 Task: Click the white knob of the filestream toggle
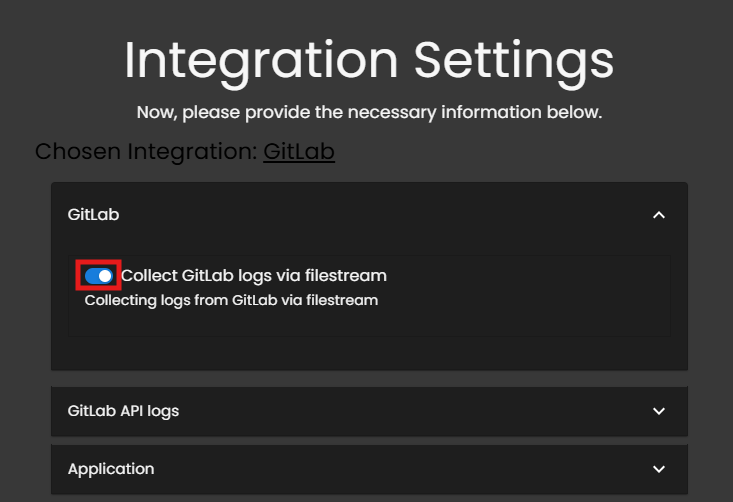(x=105, y=275)
